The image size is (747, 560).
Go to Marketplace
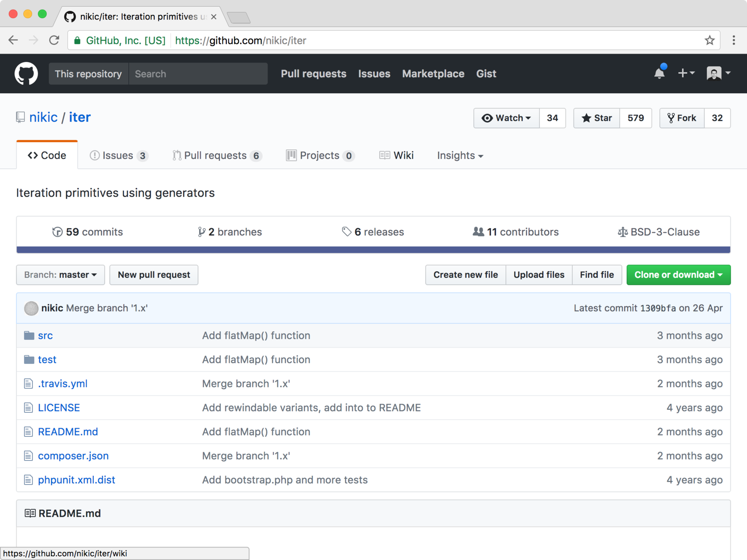click(433, 74)
